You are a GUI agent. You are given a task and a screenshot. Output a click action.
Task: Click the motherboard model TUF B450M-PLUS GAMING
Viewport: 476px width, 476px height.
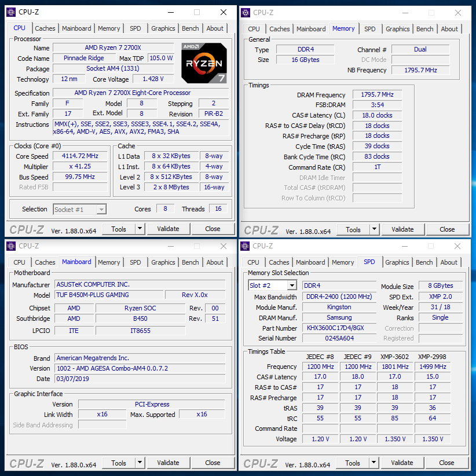pos(109,295)
